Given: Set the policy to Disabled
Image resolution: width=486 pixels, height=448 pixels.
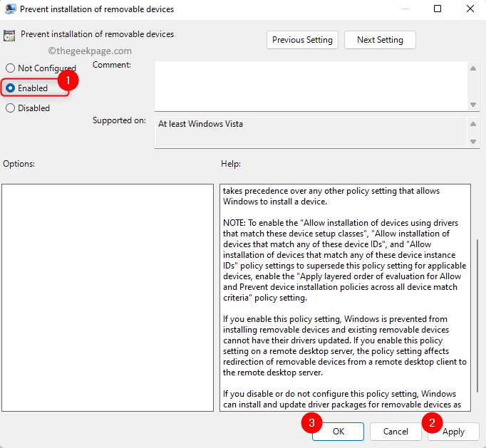Looking at the screenshot, I should tap(10, 108).
